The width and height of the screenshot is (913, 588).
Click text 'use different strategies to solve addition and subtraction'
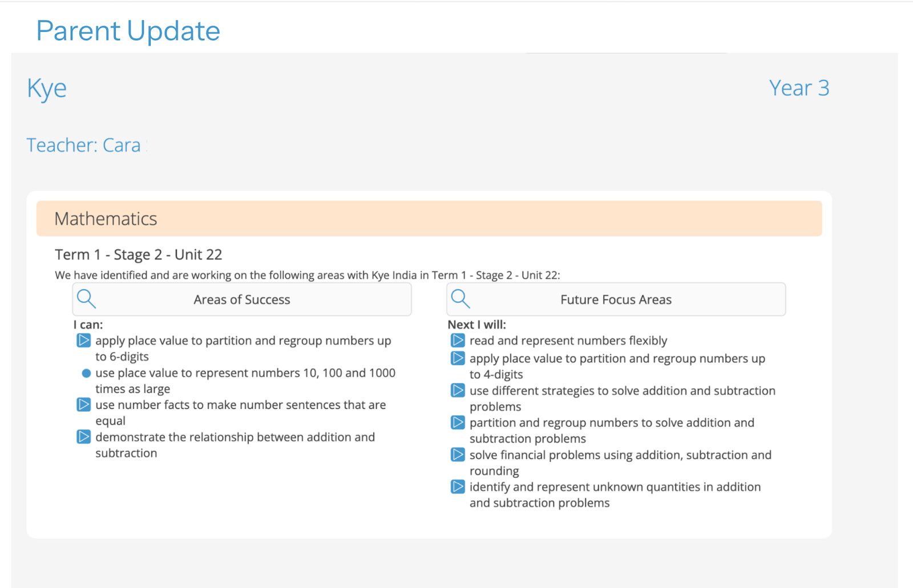(x=623, y=398)
